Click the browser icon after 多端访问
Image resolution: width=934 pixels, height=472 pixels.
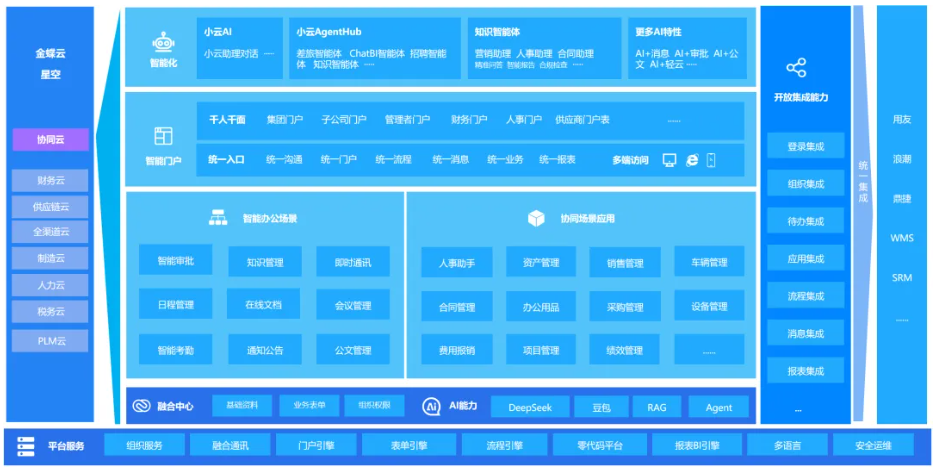pyautogui.click(x=692, y=160)
